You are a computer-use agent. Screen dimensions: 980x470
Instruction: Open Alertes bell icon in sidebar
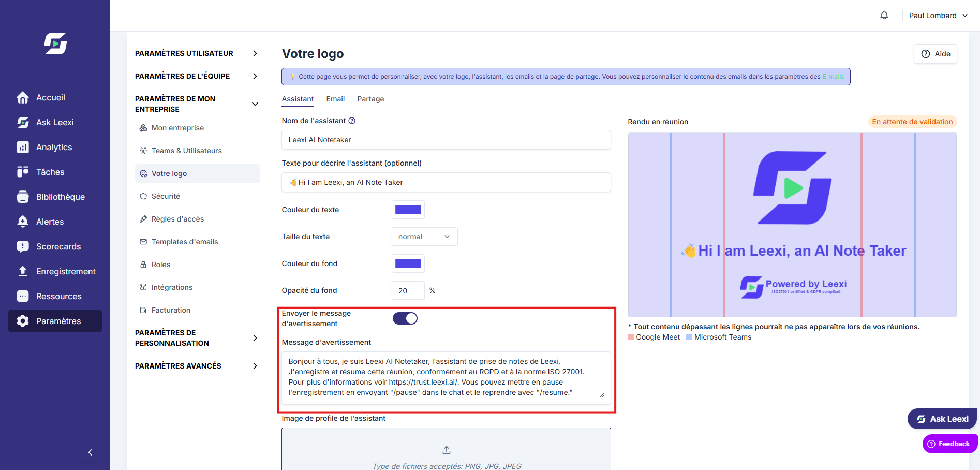23,222
